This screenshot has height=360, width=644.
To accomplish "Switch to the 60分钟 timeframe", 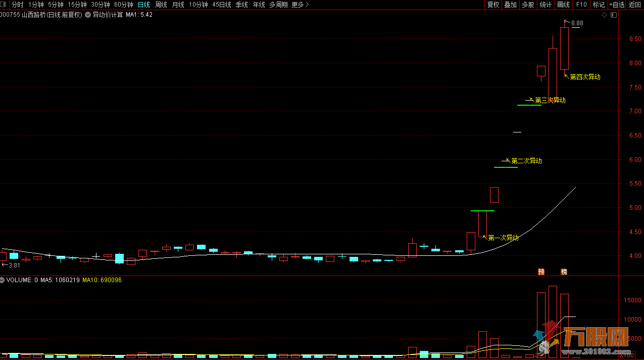I will point(124,5).
